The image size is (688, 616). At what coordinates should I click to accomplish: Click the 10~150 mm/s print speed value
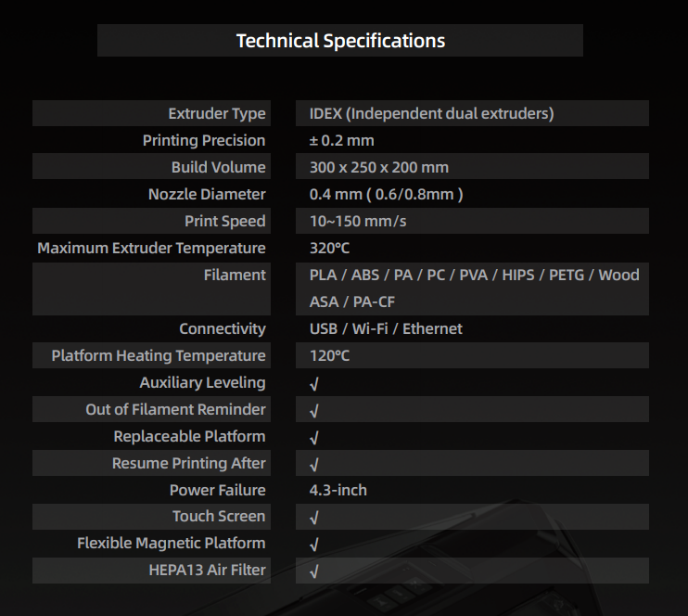click(358, 222)
